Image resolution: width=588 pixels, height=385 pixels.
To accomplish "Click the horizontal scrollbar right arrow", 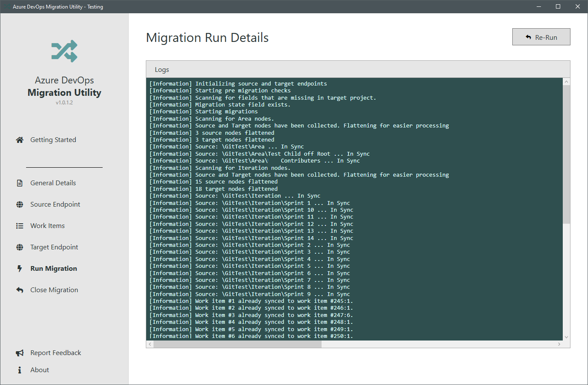I will click(559, 344).
